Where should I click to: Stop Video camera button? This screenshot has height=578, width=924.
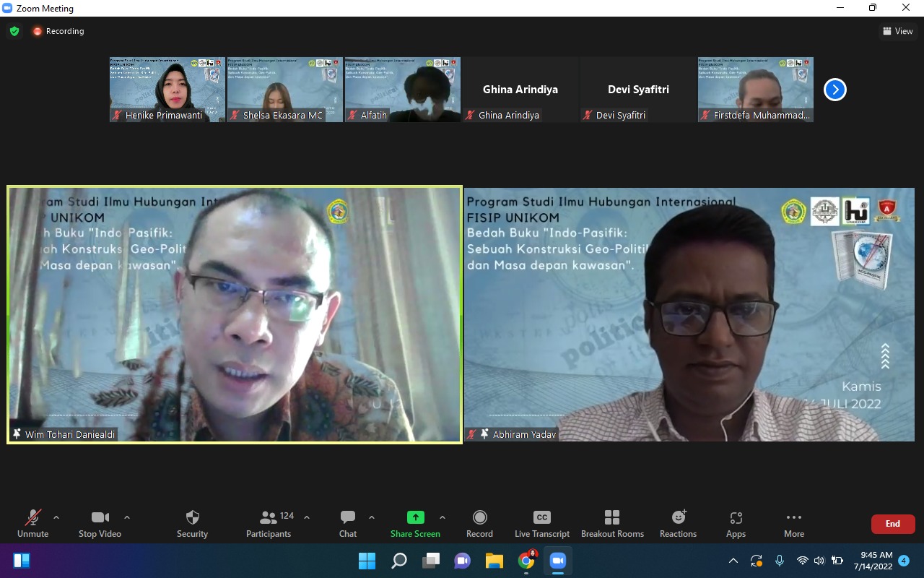coord(100,524)
